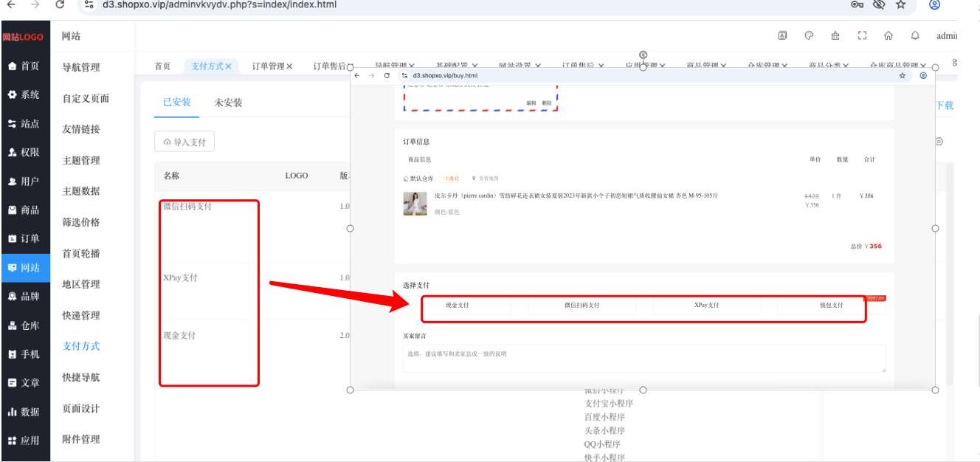
Task: Reload the adminvkvydv.php admin page
Action: click(x=60, y=4)
